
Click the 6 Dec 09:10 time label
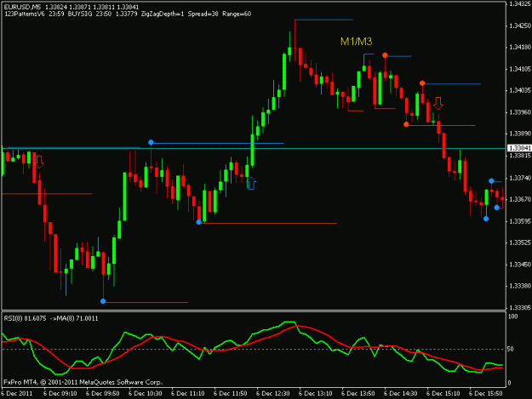coord(60,394)
